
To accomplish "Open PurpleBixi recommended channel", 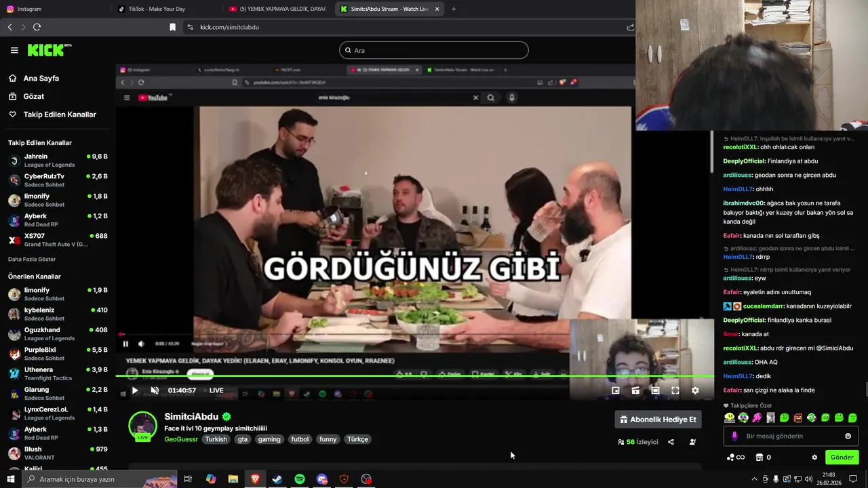I will coord(58,354).
